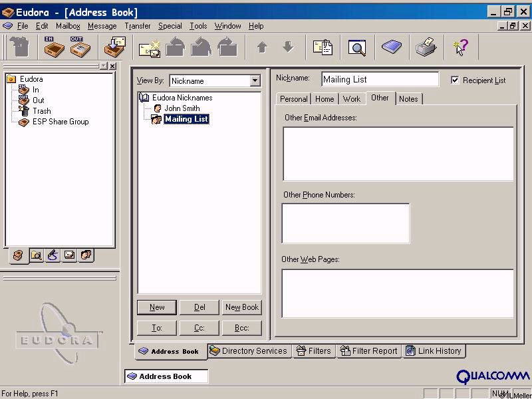This screenshot has width=532, height=399.
Task: Click the Eudora system menu icon in the menu bar
Action: point(7,26)
